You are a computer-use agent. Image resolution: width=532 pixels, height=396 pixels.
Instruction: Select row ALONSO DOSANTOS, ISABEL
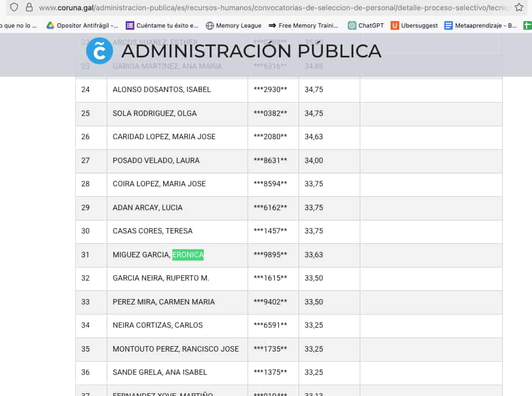coord(289,90)
